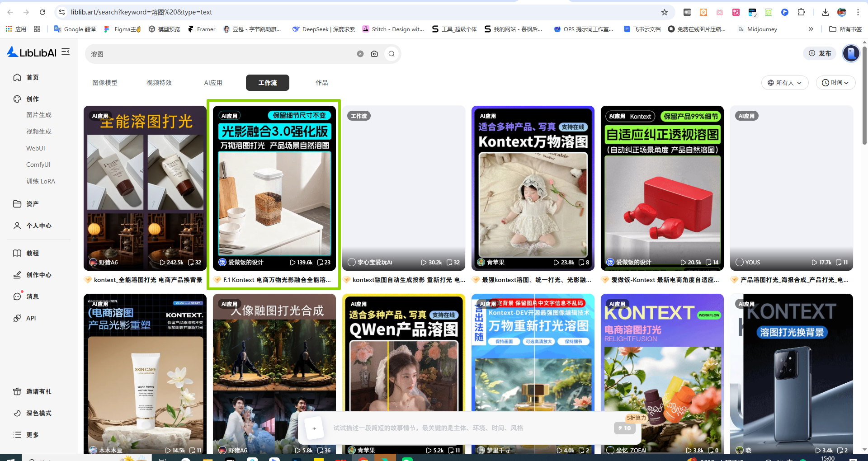Clear the search field with X icon

(x=360, y=54)
